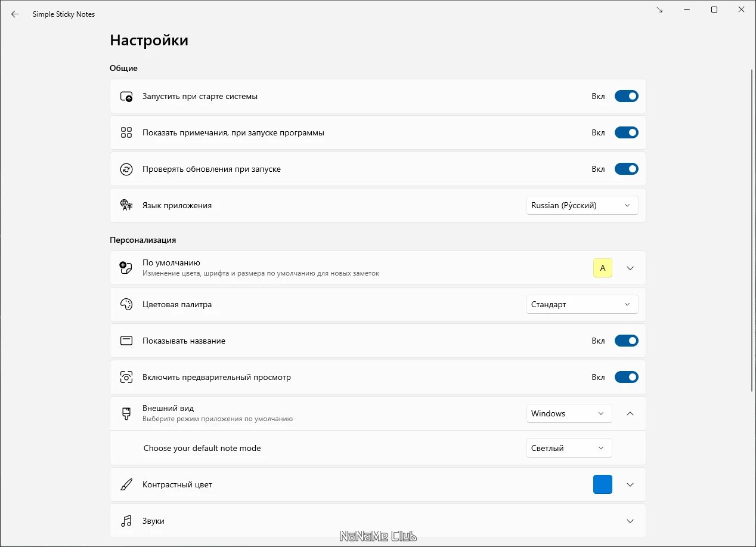The height and width of the screenshot is (547, 756).
Task: Disable launch at system startup toggle
Action: 626,97
